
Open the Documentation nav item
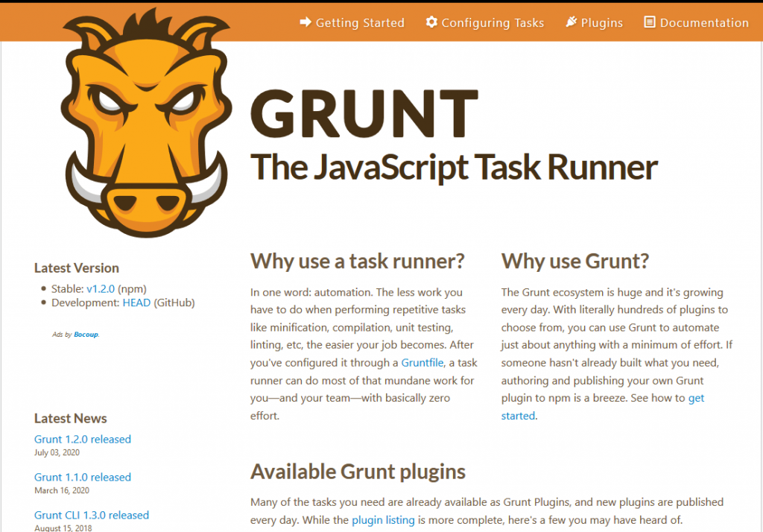coord(697,22)
